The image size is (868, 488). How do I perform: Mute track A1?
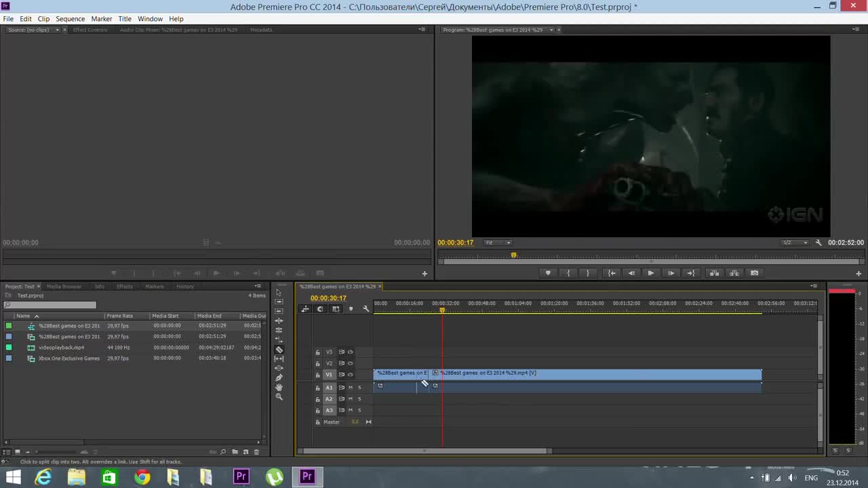[x=351, y=388]
